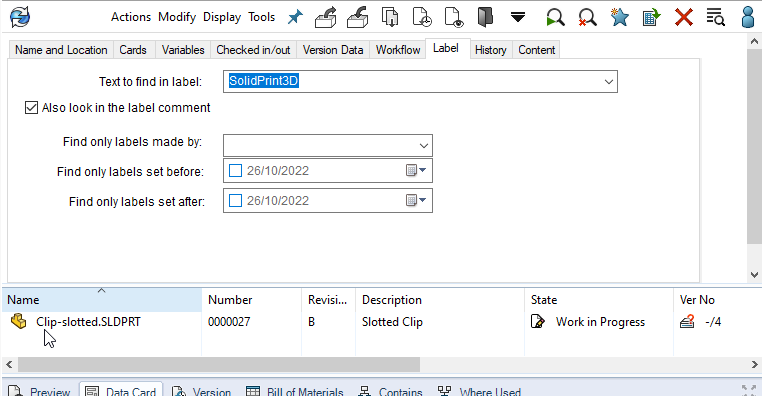Click the horizontal scrollbar in results list
Screen dimensions: 762x396
(x=219, y=364)
